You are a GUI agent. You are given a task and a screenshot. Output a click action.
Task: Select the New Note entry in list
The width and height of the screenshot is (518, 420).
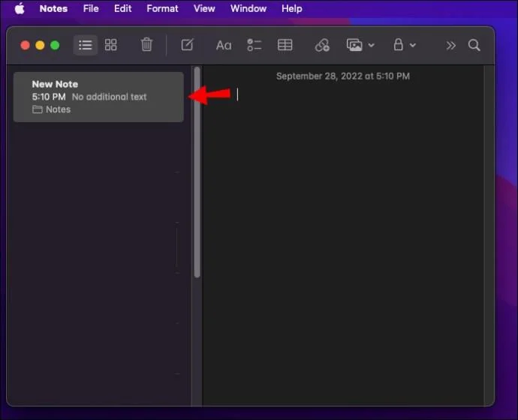click(98, 97)
